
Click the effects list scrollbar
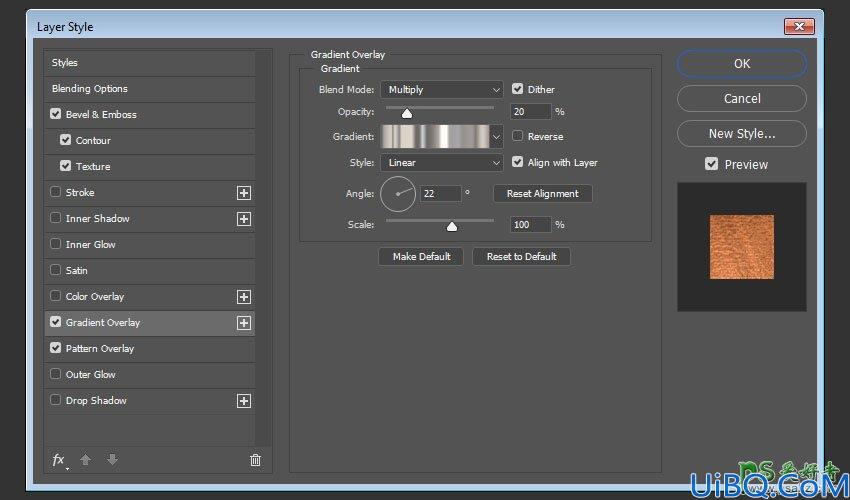pyautogui.click(x=263, y=247)
